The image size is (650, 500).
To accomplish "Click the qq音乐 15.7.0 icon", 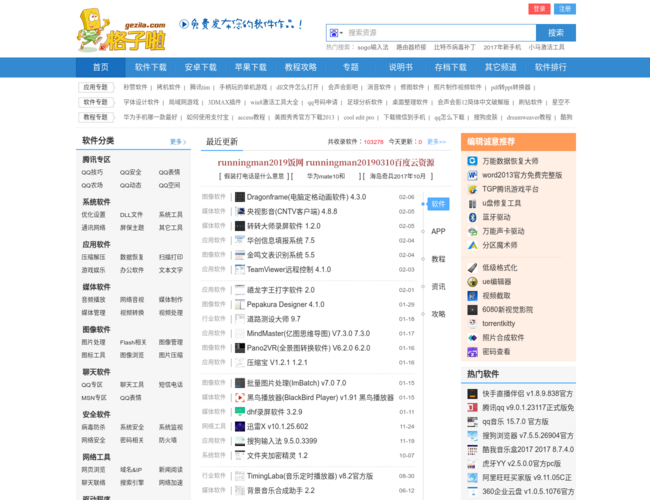I will coord(473,422).
